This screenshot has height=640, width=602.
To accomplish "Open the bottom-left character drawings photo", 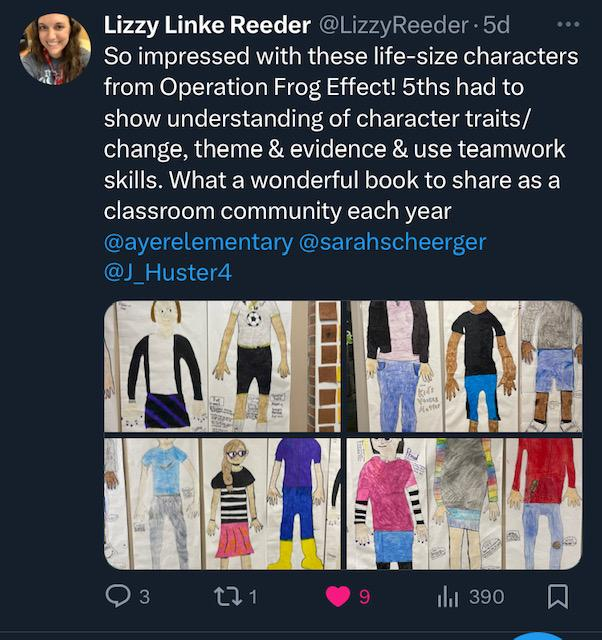I will pyautogui.click(x=222, y=503).
